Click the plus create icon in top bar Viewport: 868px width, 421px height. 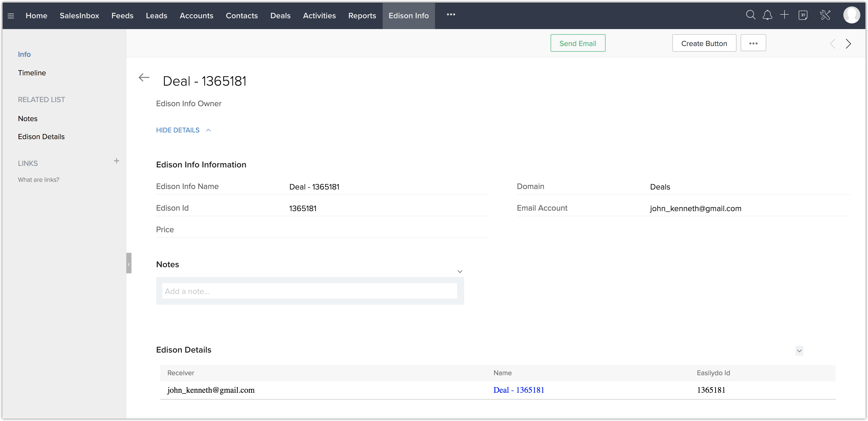[785, 15]
